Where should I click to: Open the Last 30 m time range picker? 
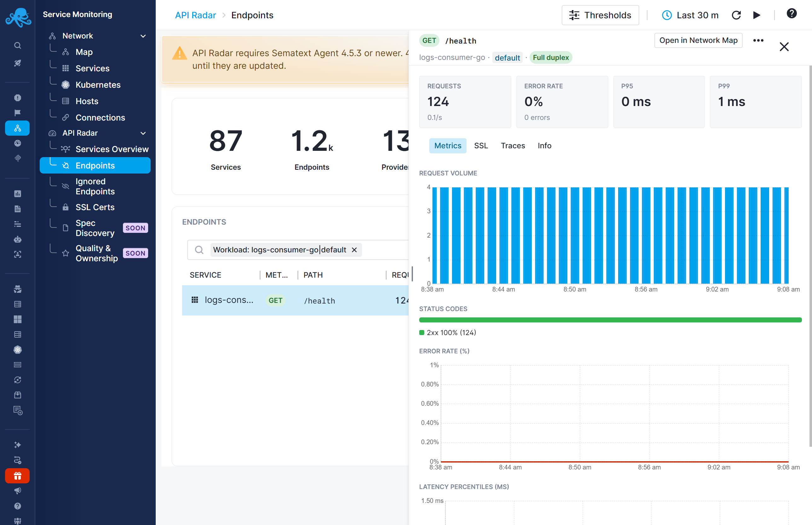pyautogui.click(x=690, y=15)
